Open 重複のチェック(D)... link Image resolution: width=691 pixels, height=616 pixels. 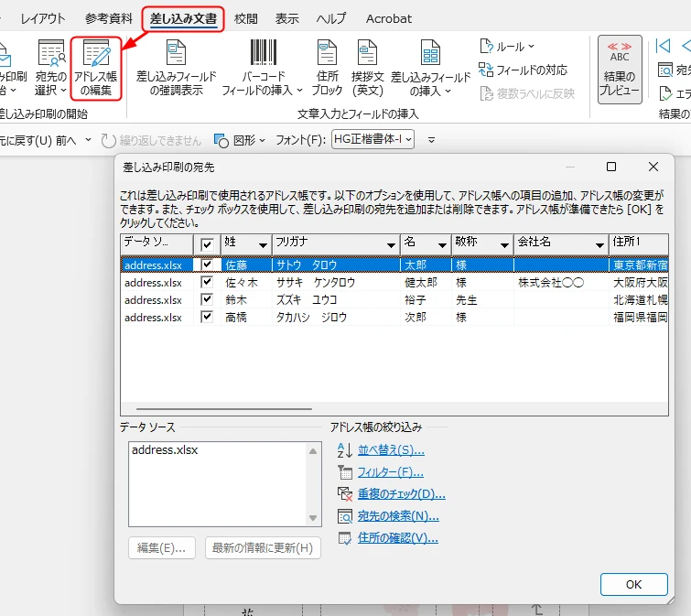[x=402, y=494]
